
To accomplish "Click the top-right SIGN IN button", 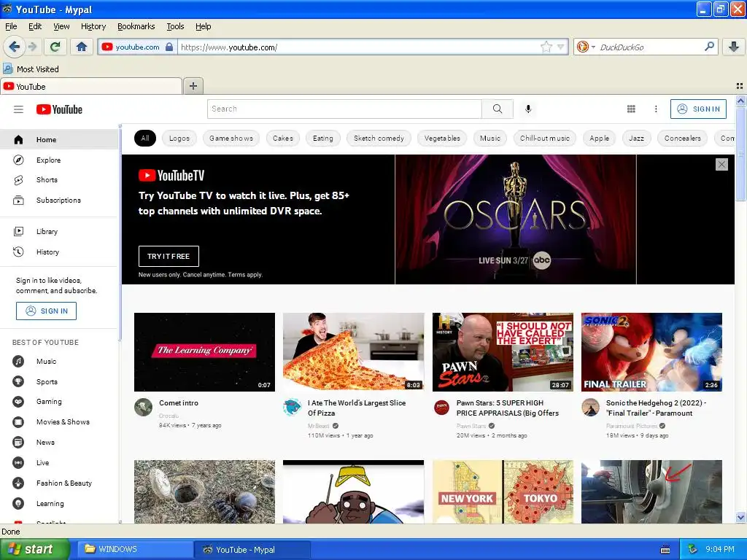I will coord(698,109).
